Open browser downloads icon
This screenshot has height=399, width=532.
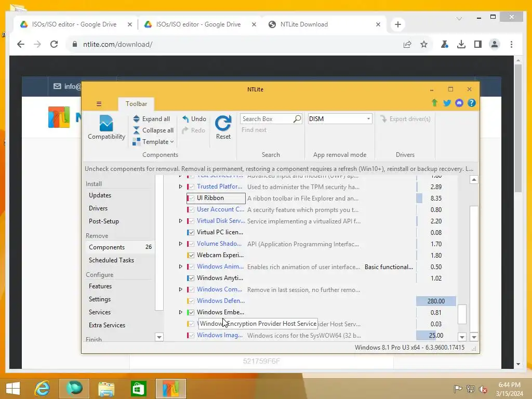[x=461, y=44]
